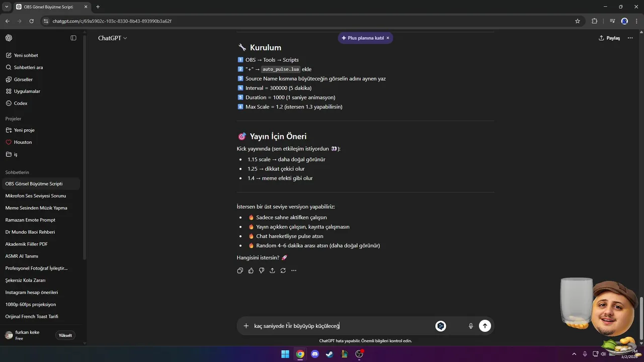644x362 pixels.
Task: Open chat Dr Mundo Illaoi Rehberi
Action: (x=40, y=232)
